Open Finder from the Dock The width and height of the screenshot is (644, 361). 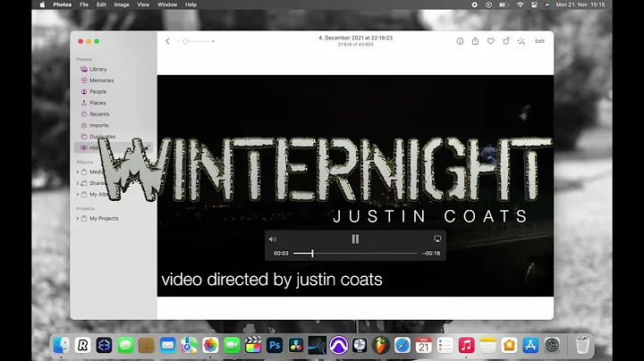click(x=61, y=345)
